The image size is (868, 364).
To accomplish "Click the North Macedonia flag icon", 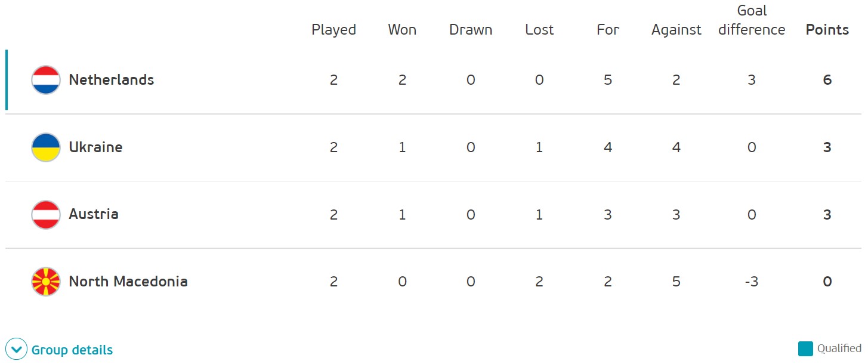I will click(46, 282).
